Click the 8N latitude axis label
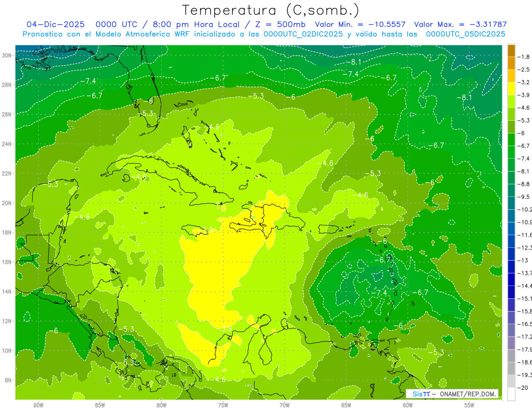The height and width of the screenshot is (411, 532). point(8,380)
